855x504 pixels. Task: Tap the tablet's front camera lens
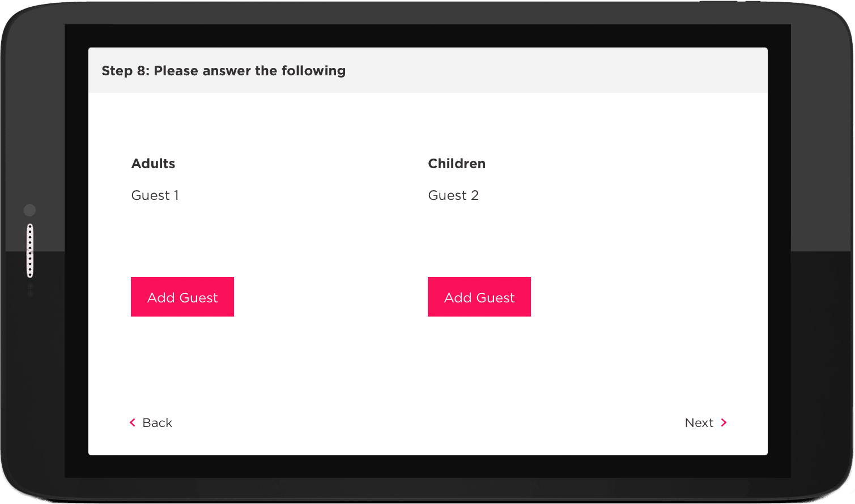pos(29,210)
